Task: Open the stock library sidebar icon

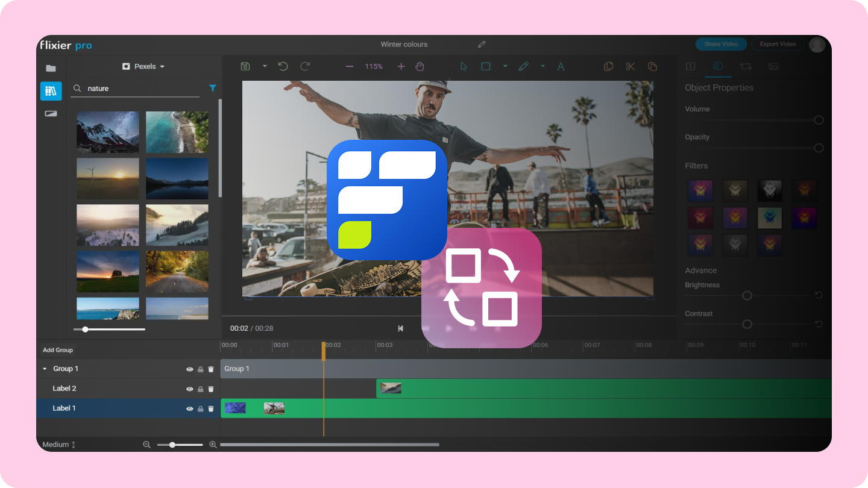Action: pos(51,91)
